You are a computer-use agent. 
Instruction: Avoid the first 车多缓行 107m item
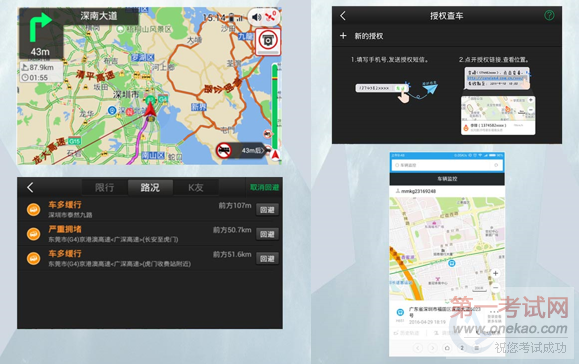point(267,210)
